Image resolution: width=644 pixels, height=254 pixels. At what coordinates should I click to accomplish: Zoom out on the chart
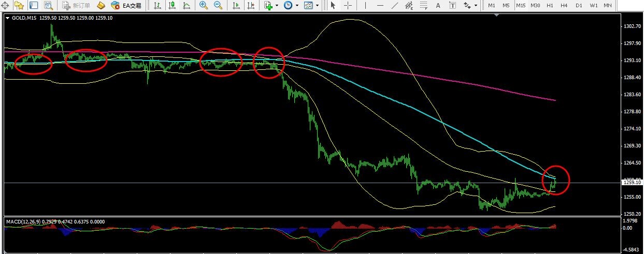(218, 6)
